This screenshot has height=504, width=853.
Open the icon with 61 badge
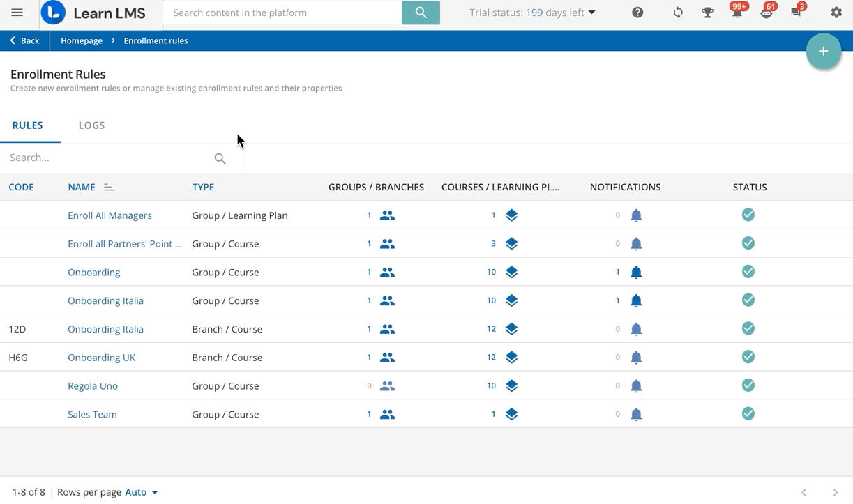tap(767, 13)
